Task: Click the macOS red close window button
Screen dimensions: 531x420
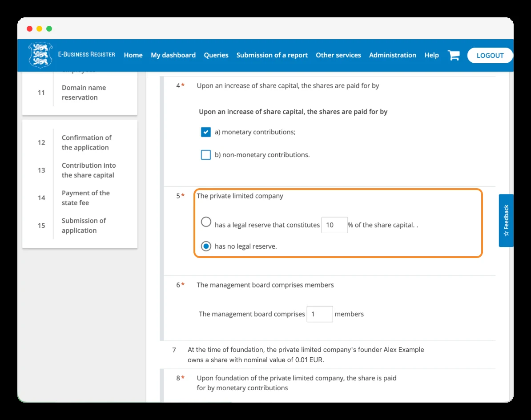Action: tap(29, 29)
